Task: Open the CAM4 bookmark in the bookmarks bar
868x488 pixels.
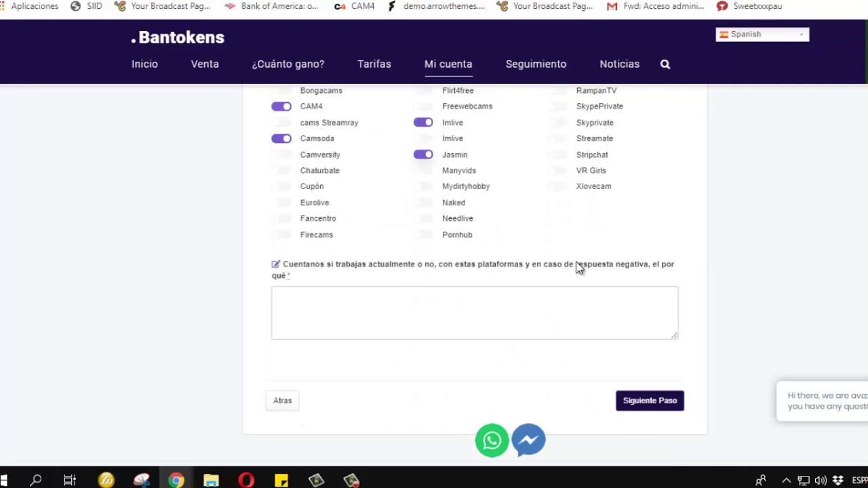Action: point(355,6)
